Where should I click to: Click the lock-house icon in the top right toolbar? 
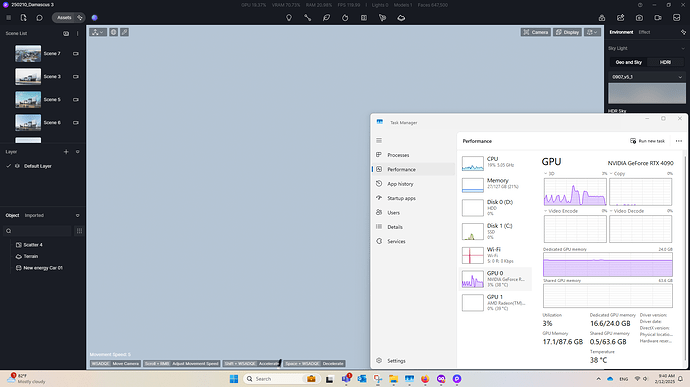(x=602, y=18)
